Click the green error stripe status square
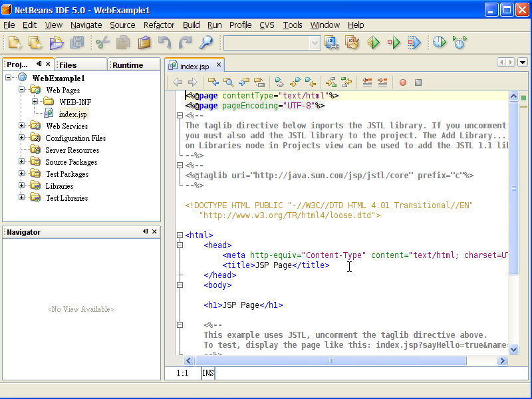Viewport: 532px width, 399px height. tap(523, 98)
